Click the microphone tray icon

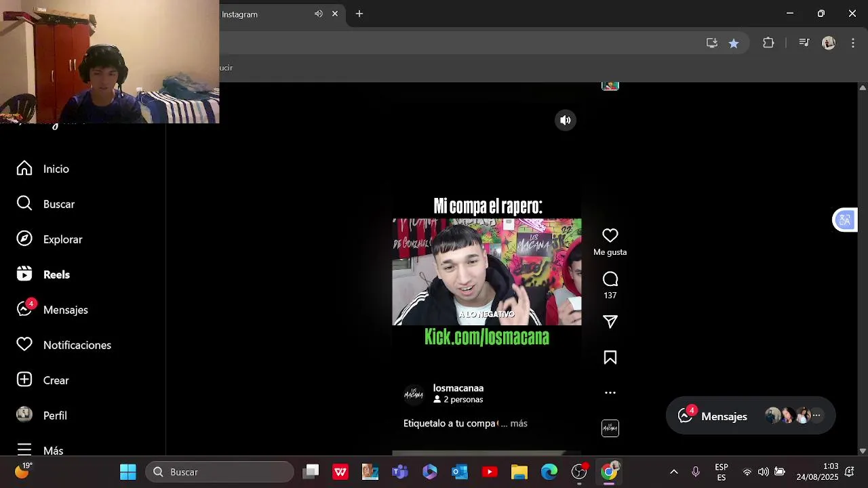pos(696,472)
